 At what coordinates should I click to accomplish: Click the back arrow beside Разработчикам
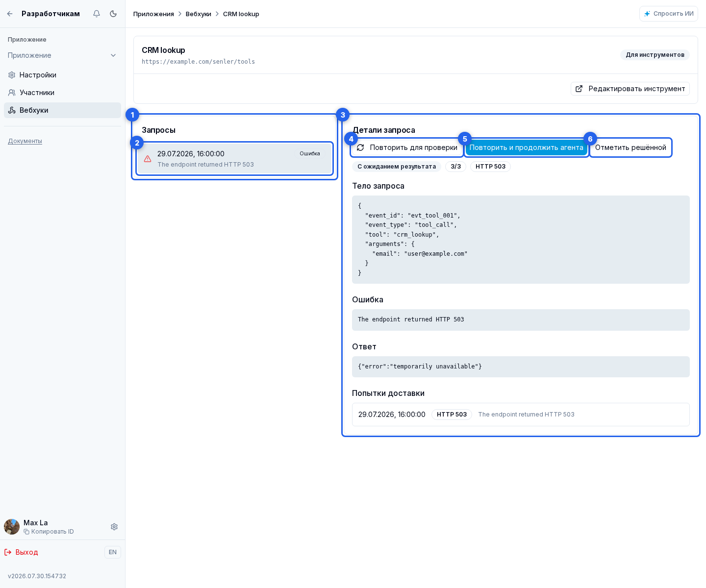10,14
